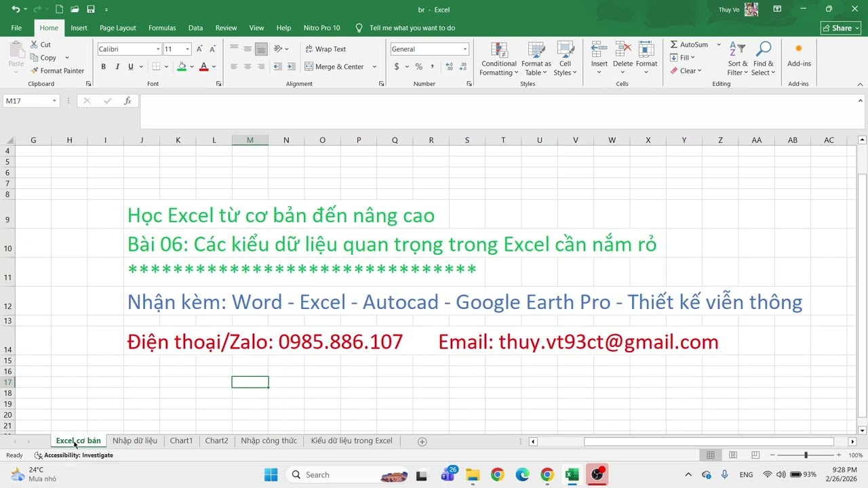Click Windows Start button on taskbar

click(x=271, y=474)
